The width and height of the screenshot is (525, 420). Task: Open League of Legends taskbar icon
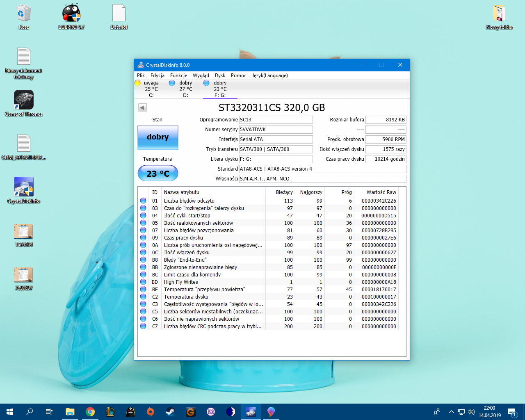pyautogui.click(x=110, y=412)
